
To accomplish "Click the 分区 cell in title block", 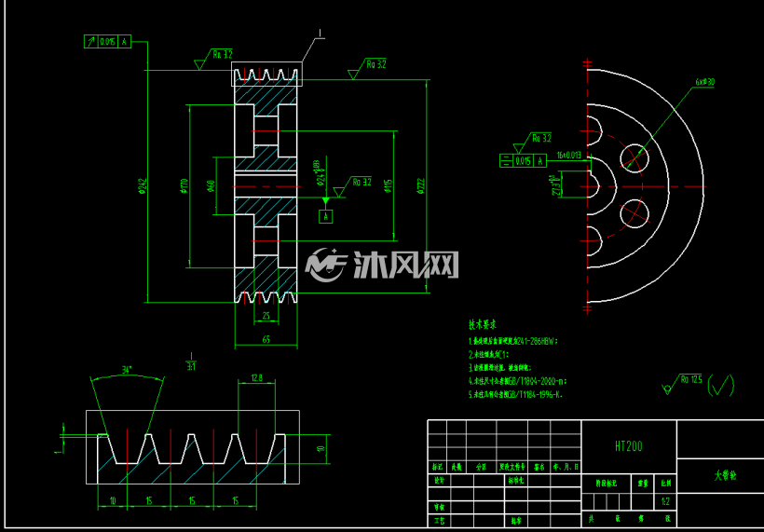I will (482, 467).
